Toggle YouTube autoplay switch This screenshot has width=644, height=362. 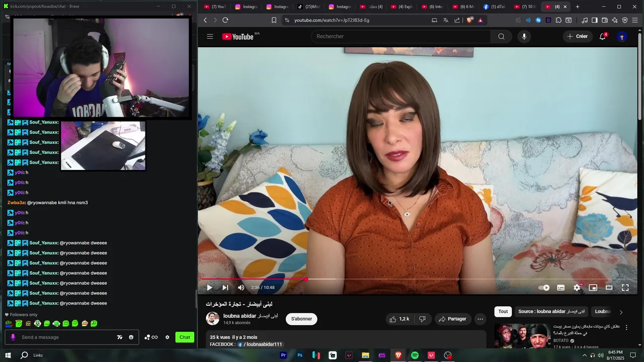click(x=544, y=288)
